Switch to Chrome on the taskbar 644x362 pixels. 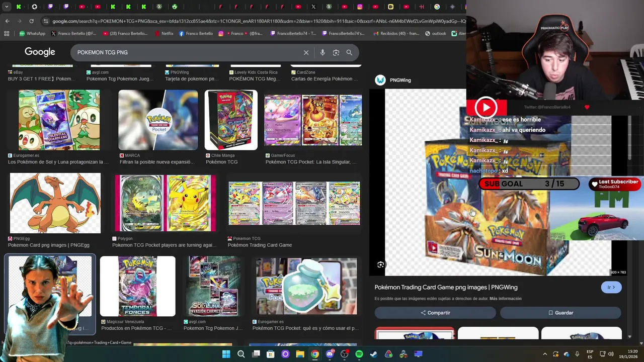(x=315, y=354)
